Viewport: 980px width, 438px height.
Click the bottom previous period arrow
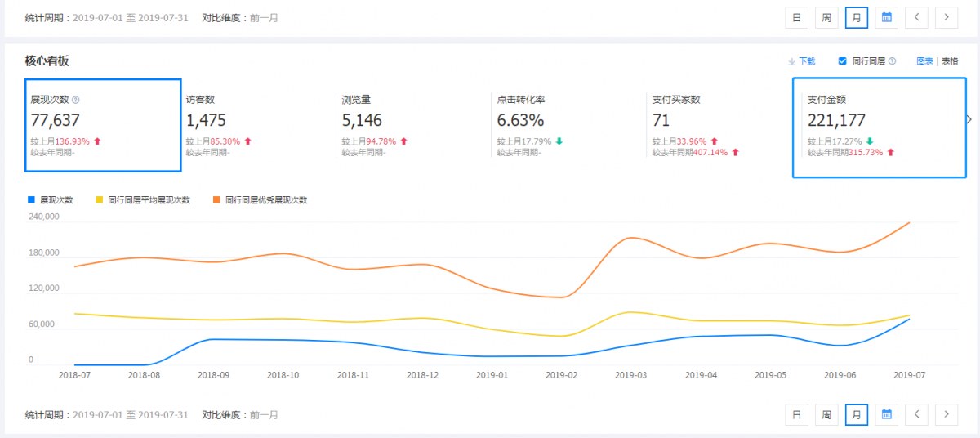916,414
